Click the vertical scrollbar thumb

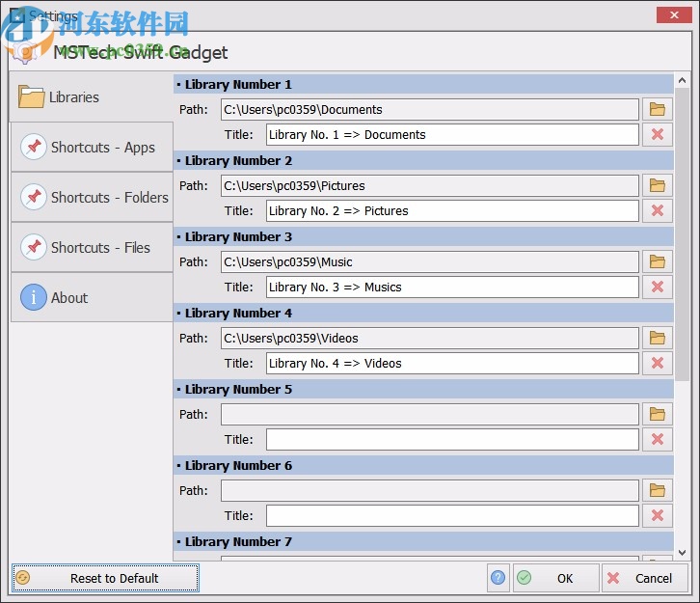pyautogui.click(x=682, y=234)
